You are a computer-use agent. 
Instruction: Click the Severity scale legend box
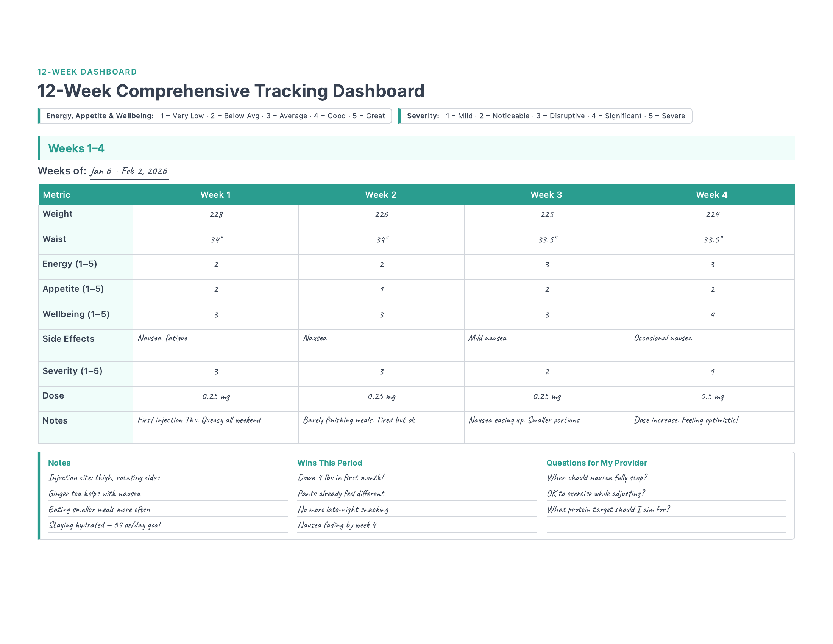(545, 116)
